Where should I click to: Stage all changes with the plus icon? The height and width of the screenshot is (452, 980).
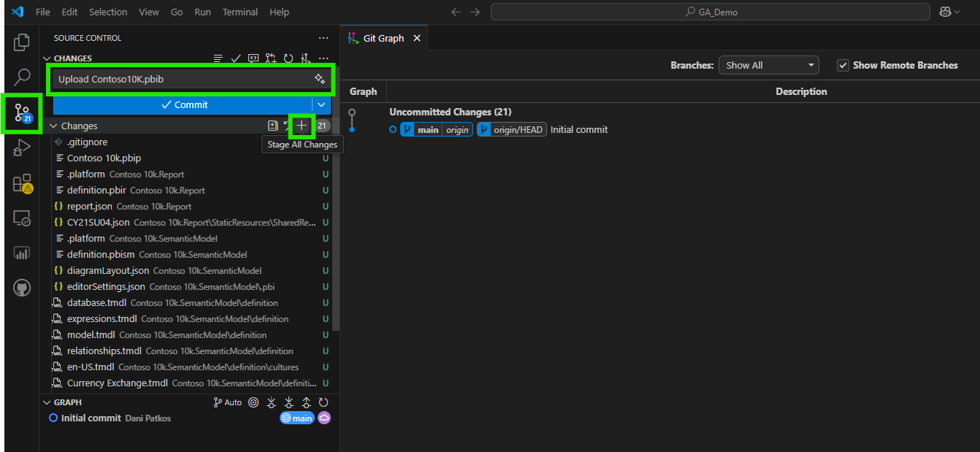coord(301,126)
